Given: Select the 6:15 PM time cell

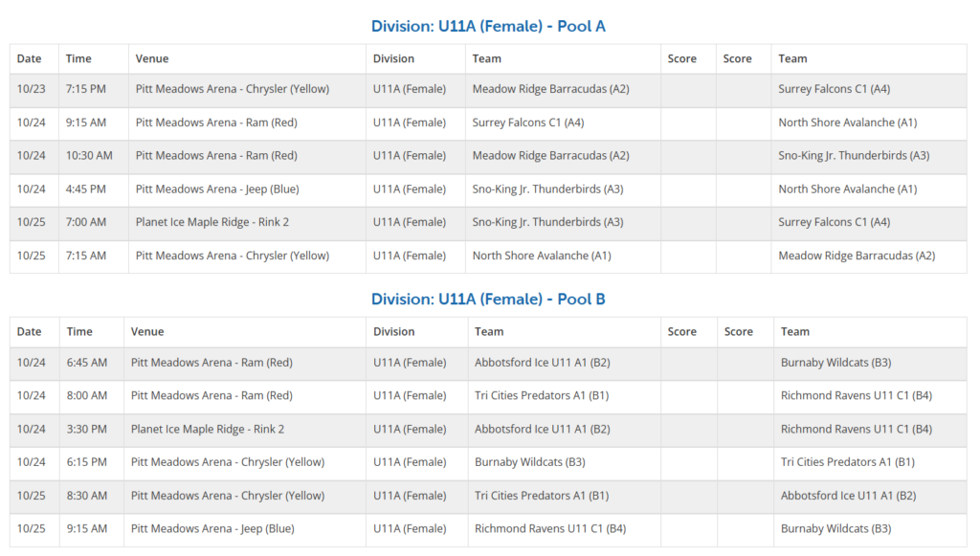Looking at the screenshot, I should click(87, 462).
